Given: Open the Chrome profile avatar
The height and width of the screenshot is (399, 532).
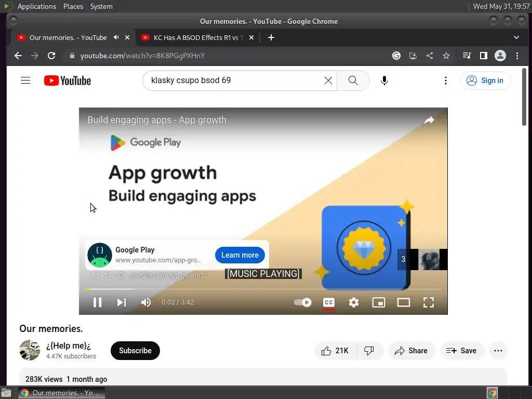Looking at the screenshot, I should (500, 56).
